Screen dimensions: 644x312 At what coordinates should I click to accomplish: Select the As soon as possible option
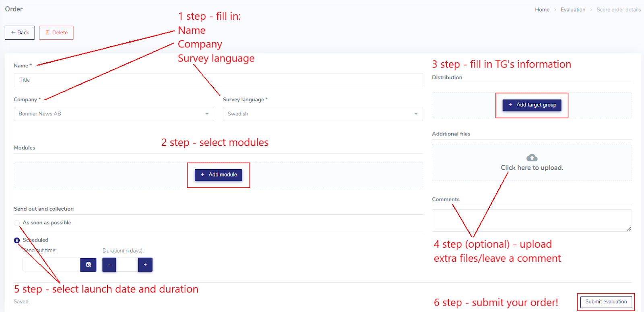click(x=17, y=223)
